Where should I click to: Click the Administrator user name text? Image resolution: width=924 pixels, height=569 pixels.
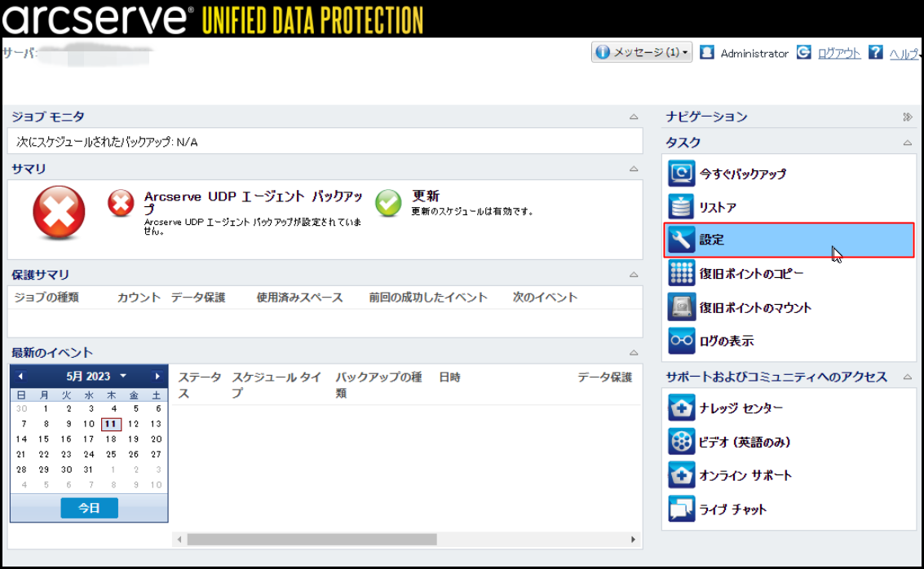(754, 54)
